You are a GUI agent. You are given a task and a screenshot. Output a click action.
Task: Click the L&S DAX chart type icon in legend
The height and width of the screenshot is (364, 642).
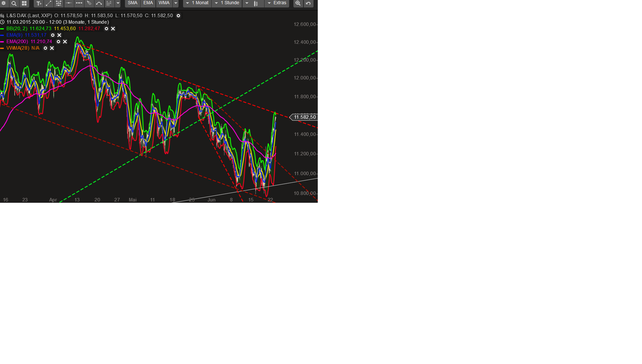[2, 16]
